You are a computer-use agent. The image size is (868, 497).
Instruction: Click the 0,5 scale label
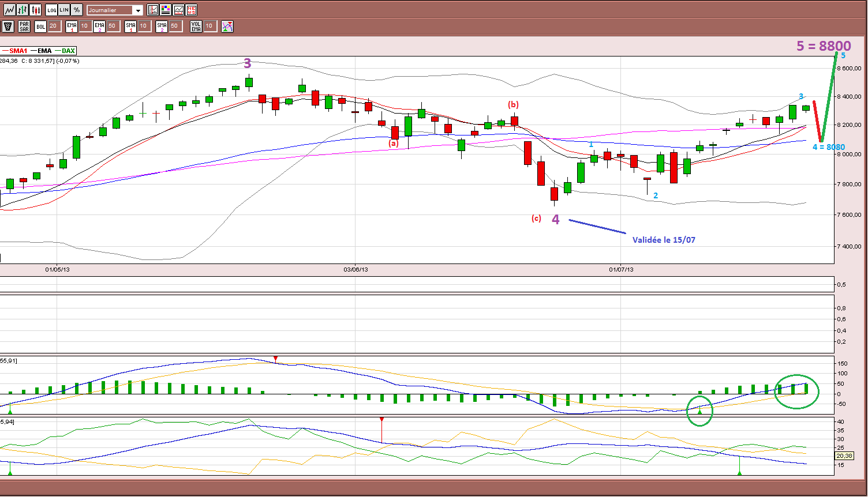click(x=841, y=285)
